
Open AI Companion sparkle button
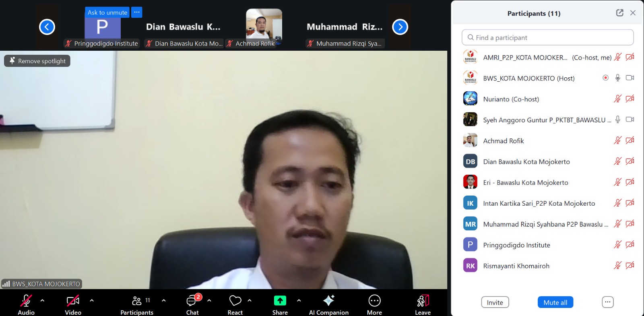[329, 305]
